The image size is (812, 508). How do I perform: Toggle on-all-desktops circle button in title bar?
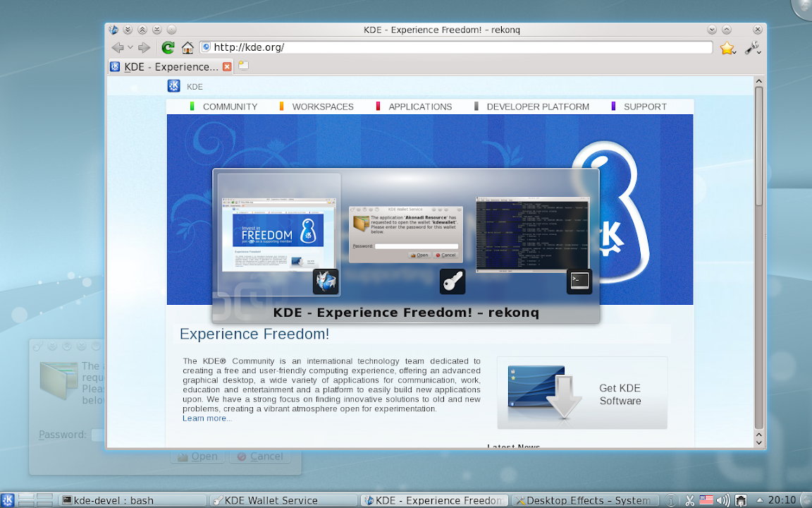[x=171, y=30]
